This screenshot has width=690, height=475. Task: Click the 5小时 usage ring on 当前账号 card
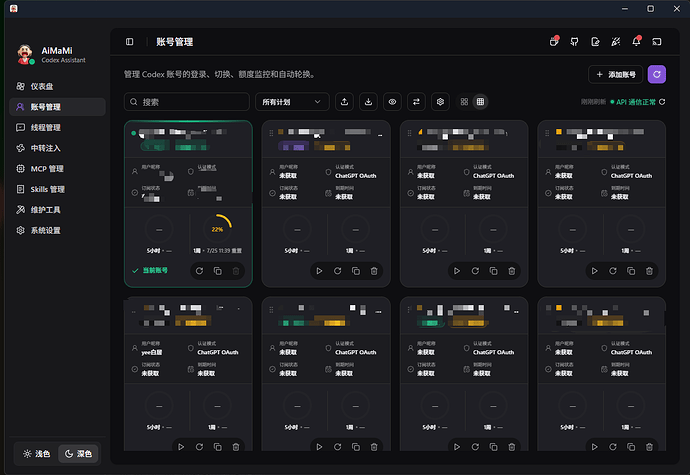159,229
